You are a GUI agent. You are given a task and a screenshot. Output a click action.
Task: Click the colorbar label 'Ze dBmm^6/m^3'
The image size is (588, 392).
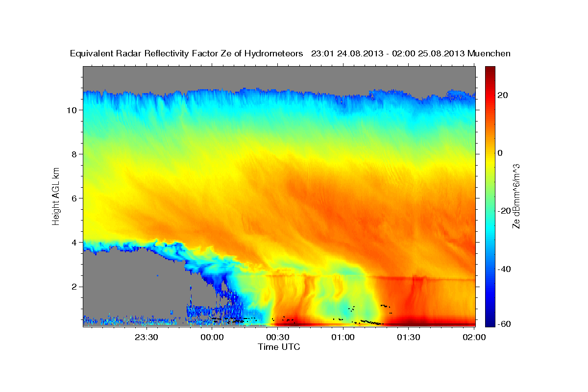516,196
